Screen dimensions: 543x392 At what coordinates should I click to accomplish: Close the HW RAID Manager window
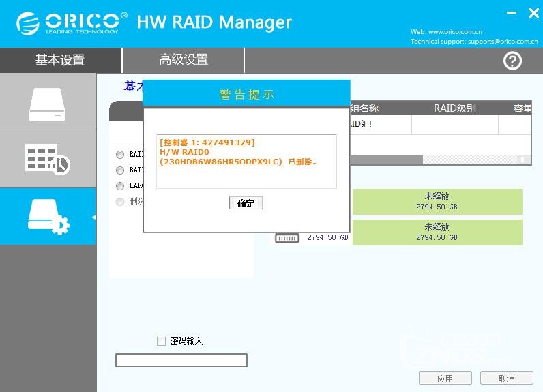point(533,13)
